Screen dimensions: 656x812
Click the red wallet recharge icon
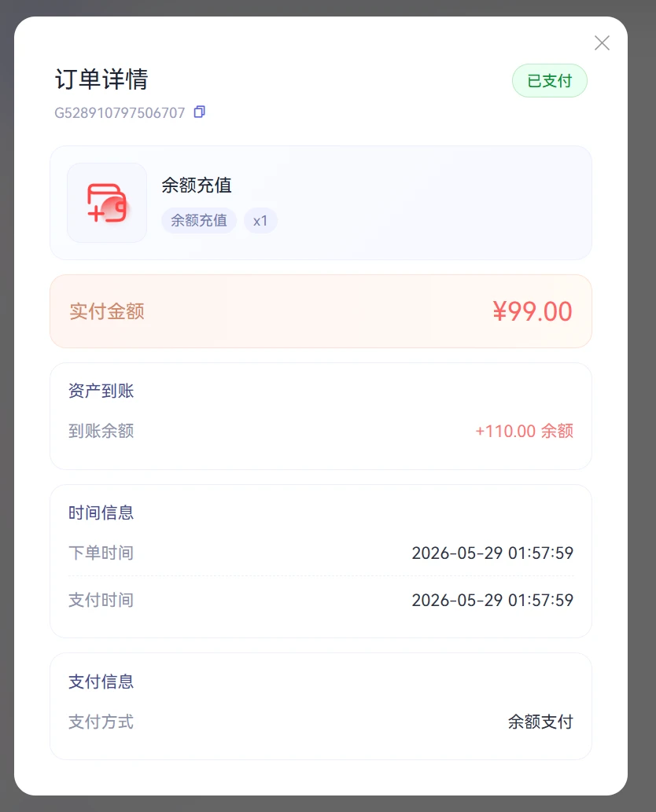(x=107, y=203)
